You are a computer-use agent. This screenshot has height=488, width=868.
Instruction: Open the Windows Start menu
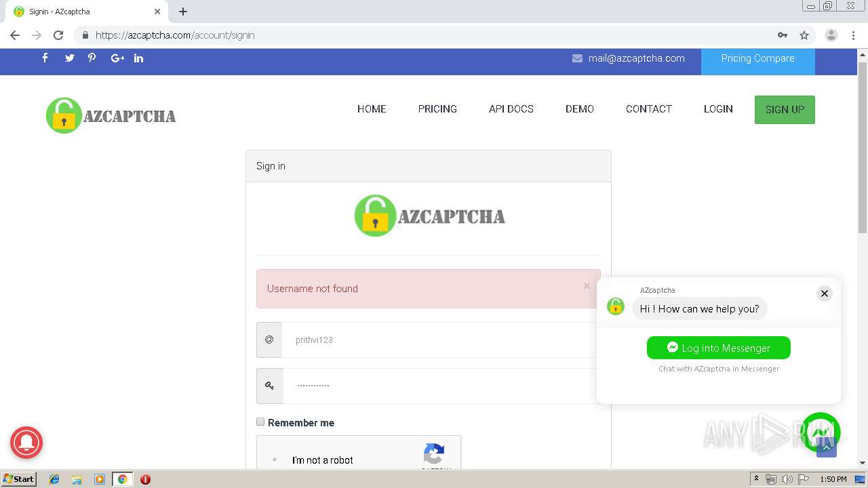click(x=18, y=479)
